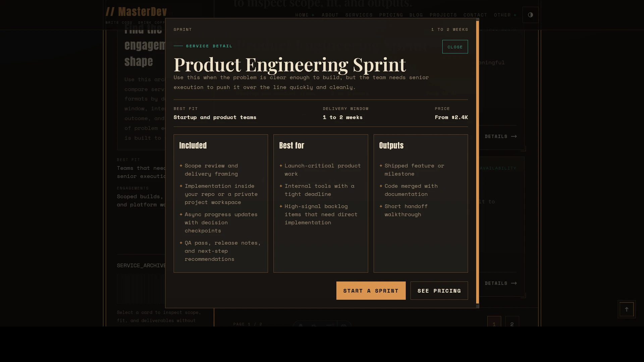Screen dimensions: 644x362
Task: Click the 'From $2.4K' price value
Action: tap(451, 117)
